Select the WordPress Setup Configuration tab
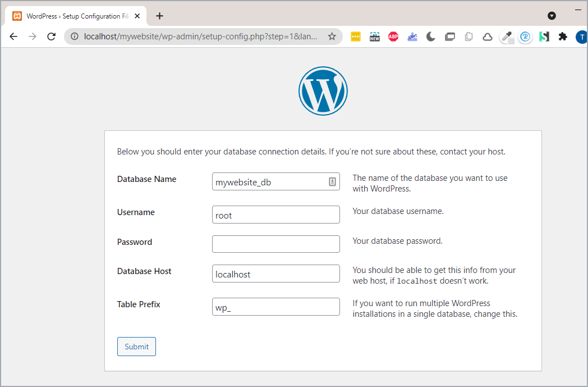The width and height of the screenshot is (588, 387). (x=73, y=16)
